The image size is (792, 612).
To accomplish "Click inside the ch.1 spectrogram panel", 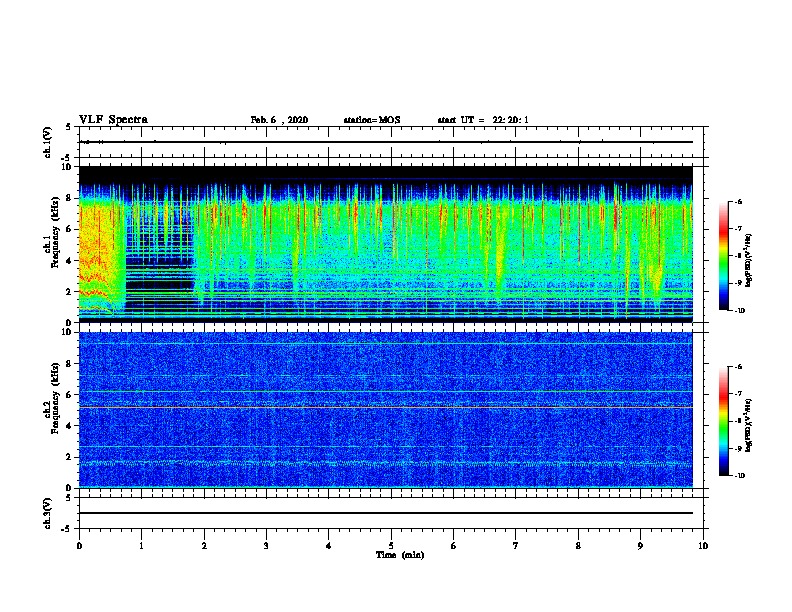I will coord(386,244).
